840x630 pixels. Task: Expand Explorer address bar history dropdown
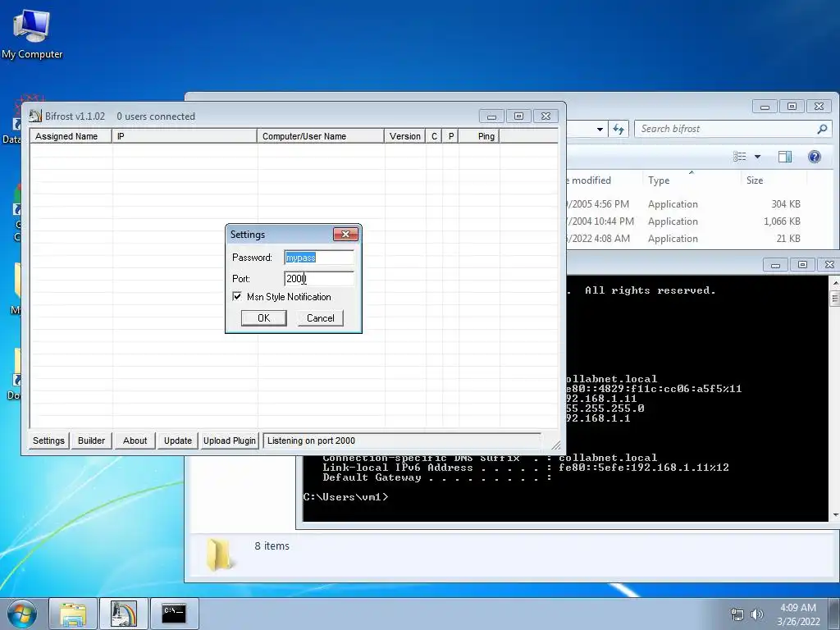click(600, 129)
